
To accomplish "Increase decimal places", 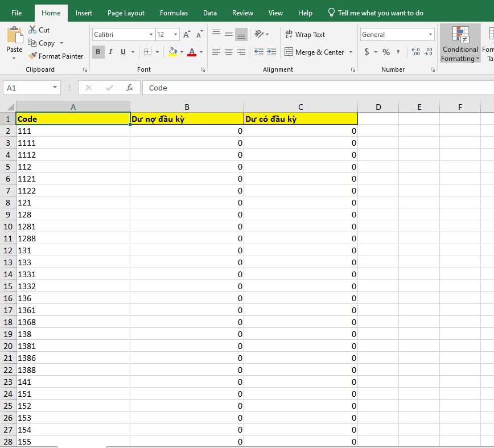I will tap(416, 52).
